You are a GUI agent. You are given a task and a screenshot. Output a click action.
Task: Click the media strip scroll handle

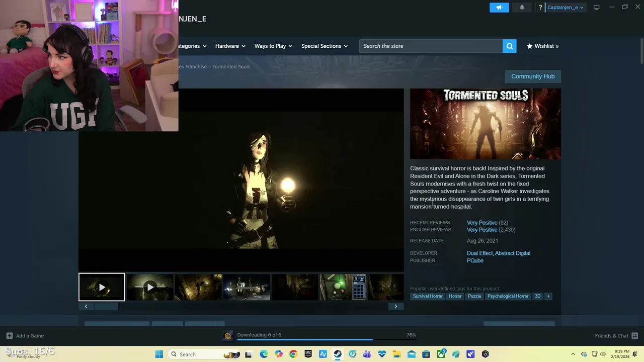pos(106,306)
